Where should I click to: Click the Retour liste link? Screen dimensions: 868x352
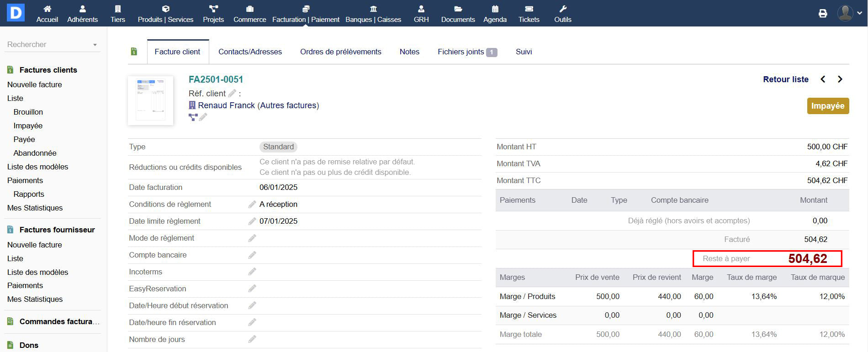pyautogui.click(x=785, y=79)
